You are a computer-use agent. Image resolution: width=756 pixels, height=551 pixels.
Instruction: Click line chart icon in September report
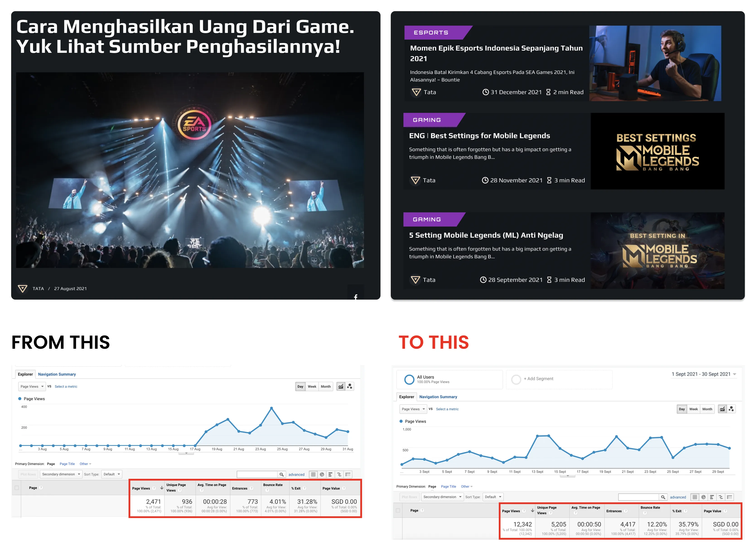(x=722, y=409)
